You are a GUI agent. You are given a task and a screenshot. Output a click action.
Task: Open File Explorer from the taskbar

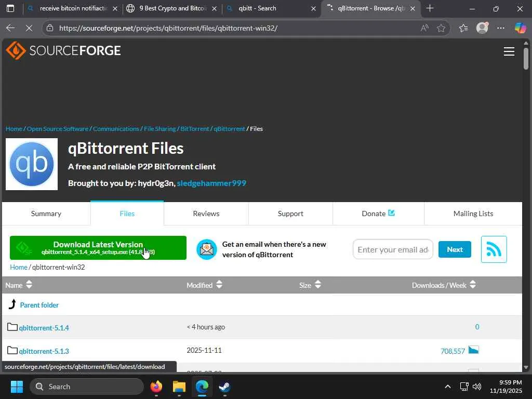(x=179, y=387)
